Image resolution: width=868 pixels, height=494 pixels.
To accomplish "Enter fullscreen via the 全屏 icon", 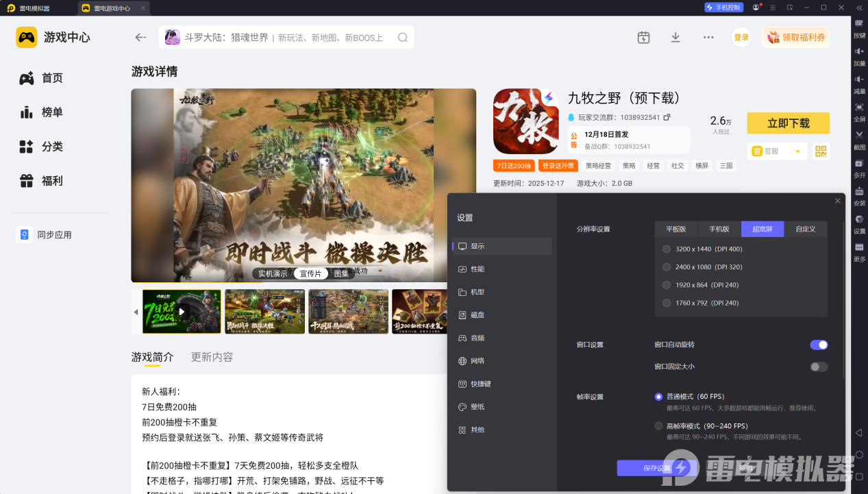I will coord(859,107).
